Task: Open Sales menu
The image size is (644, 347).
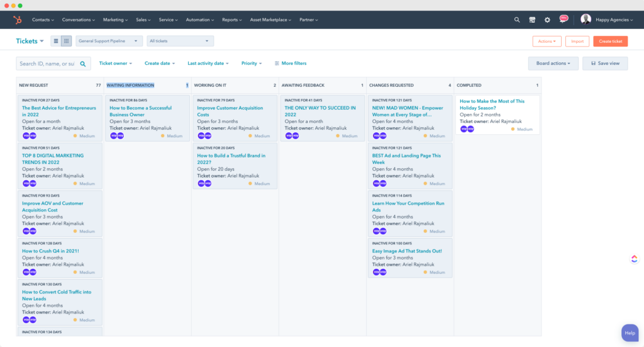Action: (143, 20)
